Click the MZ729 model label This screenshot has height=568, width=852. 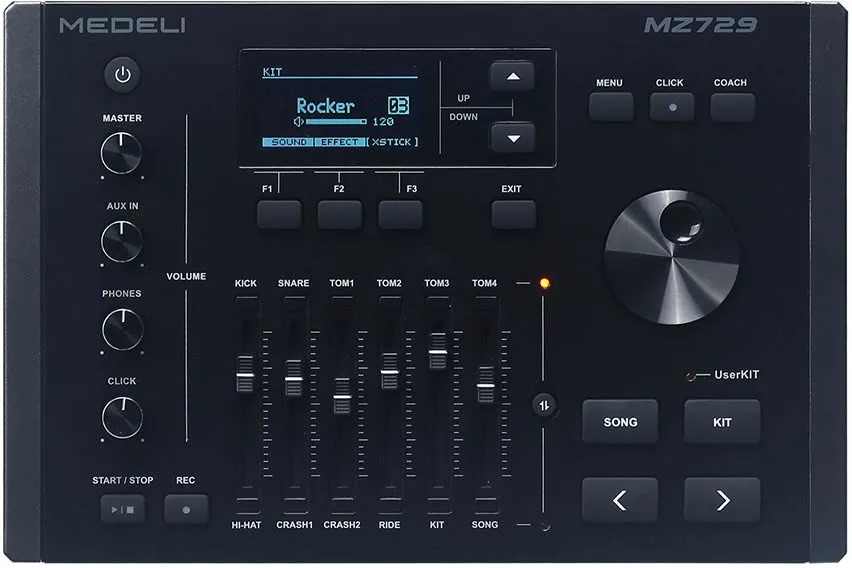700,24
